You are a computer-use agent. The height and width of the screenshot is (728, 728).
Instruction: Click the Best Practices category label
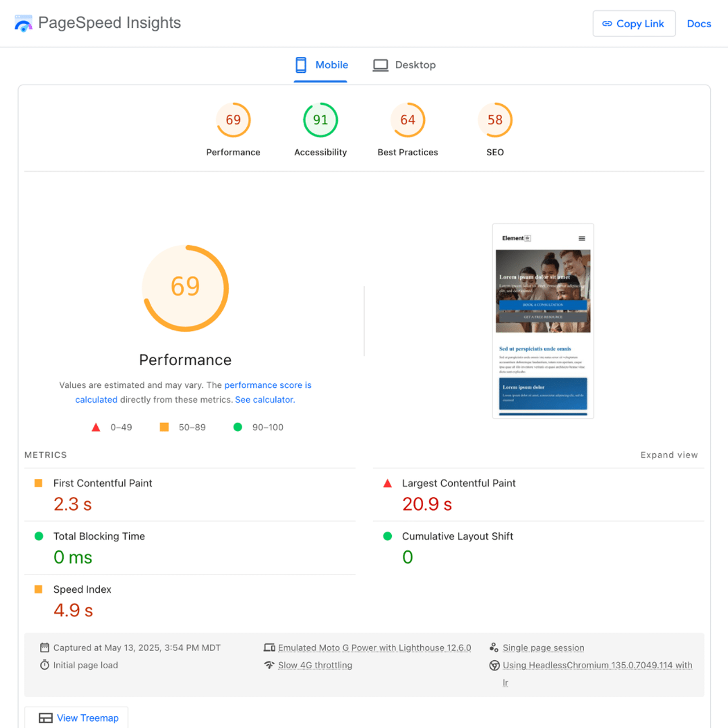[x=408, y=152]
